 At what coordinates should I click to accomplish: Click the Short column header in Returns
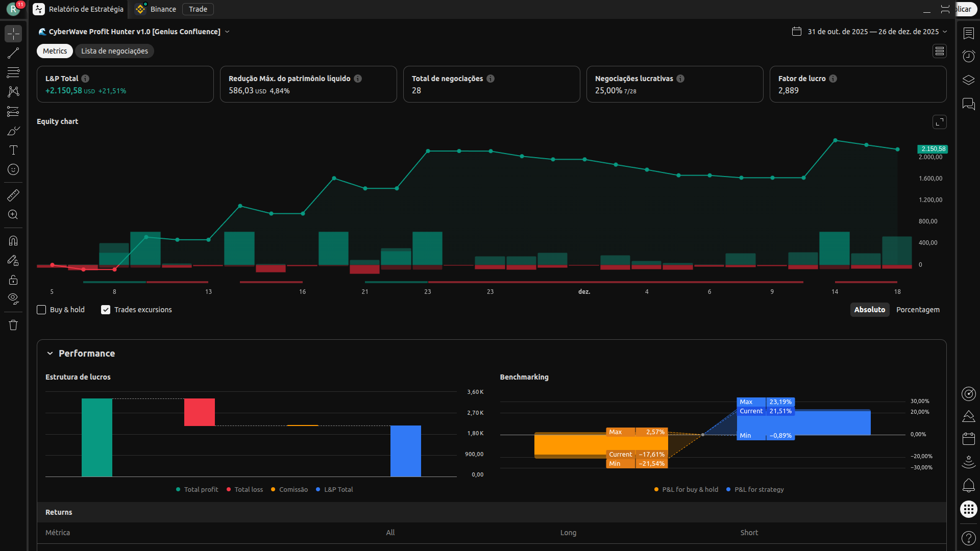[749, 533]
